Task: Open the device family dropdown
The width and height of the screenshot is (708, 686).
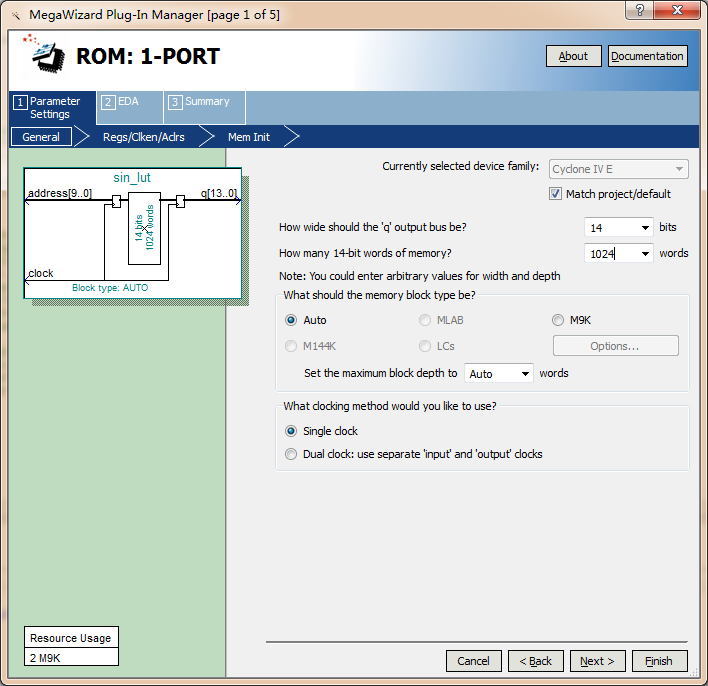Action: tap(619, 169)
